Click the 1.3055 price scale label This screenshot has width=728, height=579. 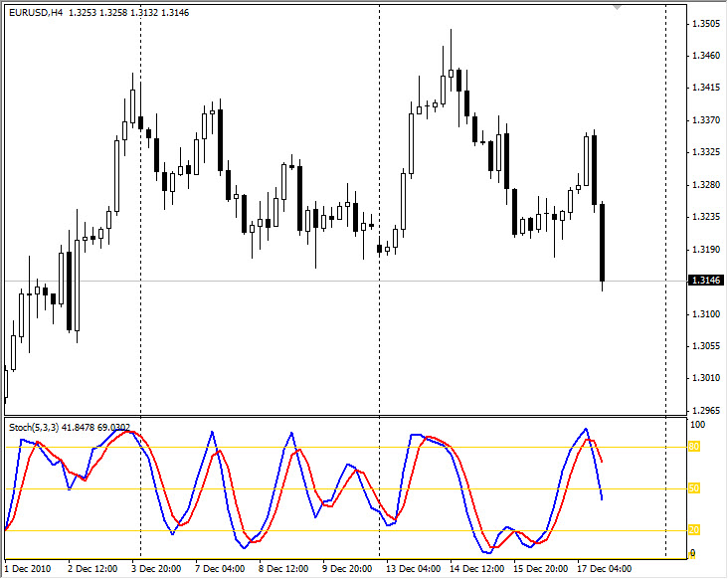pos(706,346)
